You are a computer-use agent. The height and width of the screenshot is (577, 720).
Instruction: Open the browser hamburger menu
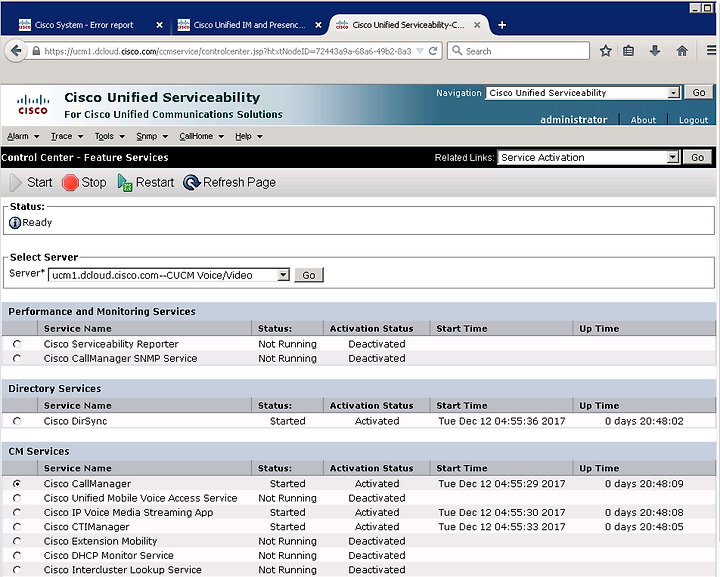711,50
